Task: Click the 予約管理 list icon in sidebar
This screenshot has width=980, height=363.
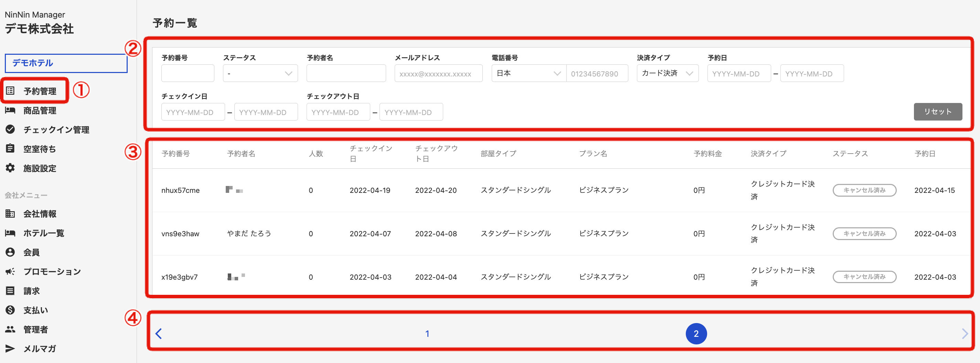Action: (10, 91)
